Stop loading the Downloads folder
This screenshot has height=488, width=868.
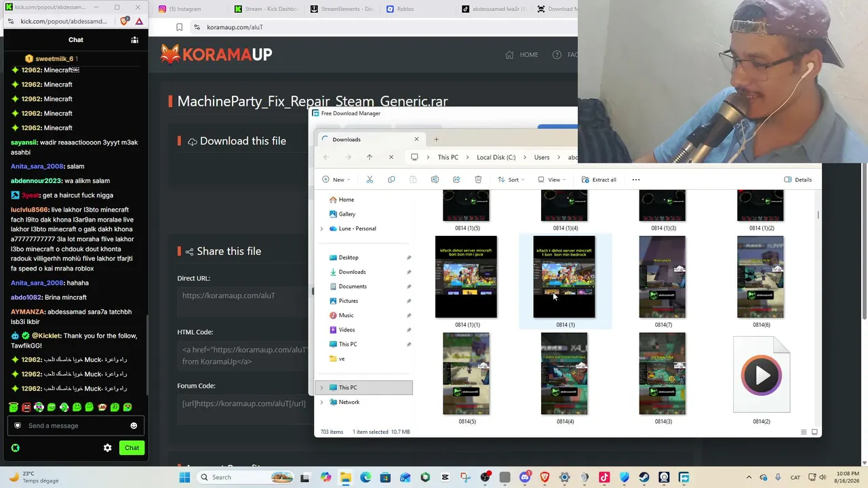(391, 157)
